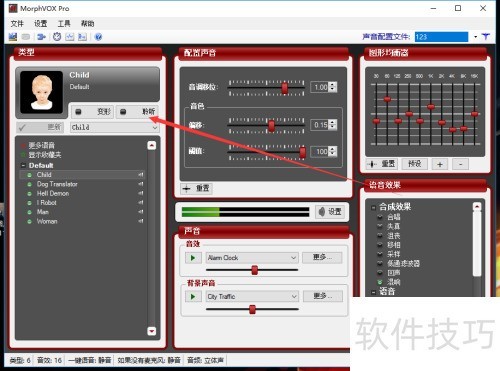
Task: Toggle the 变形 morph button
Action: [92, 112]
